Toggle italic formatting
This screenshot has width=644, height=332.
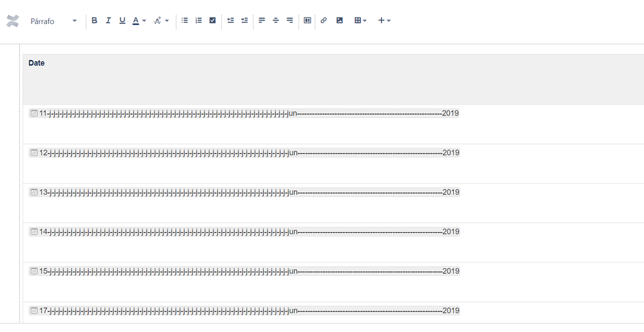tap(108, 21)
